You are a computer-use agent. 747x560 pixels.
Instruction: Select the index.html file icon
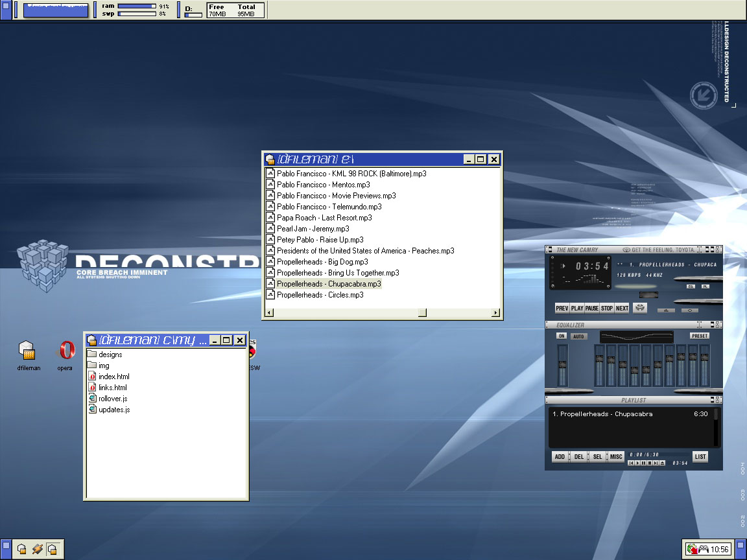pos(92,377)
